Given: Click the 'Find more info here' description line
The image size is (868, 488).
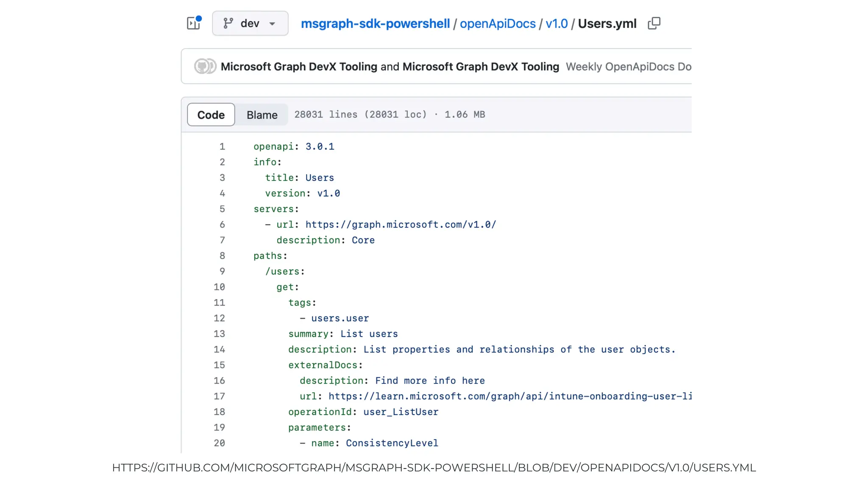Looking at the screenshot, I should pyautogui.click(x=392, y=381).
